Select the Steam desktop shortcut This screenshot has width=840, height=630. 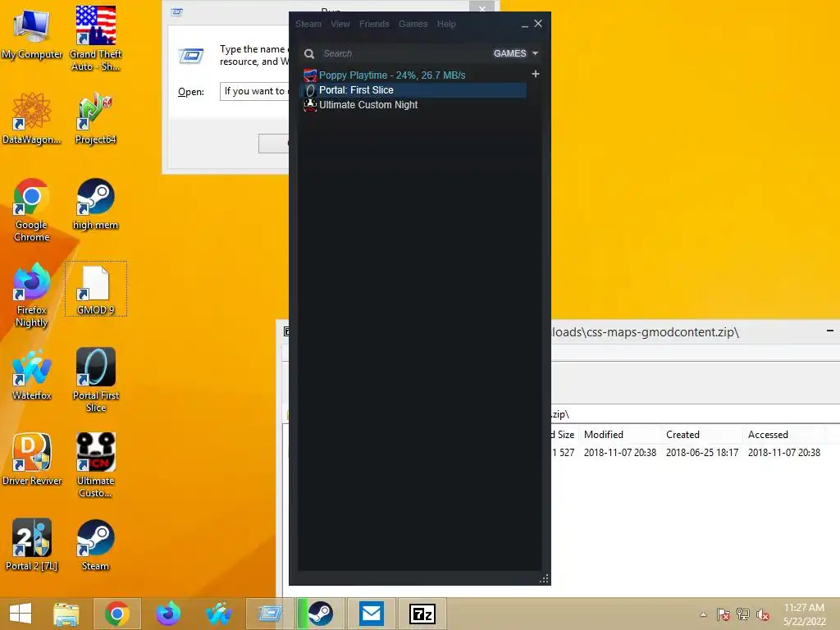(x=95, y=545)
